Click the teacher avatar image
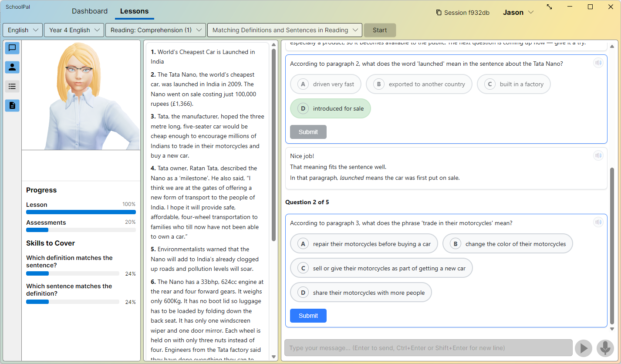The height and width of the screenshot is (364, 621). (81, 96)
